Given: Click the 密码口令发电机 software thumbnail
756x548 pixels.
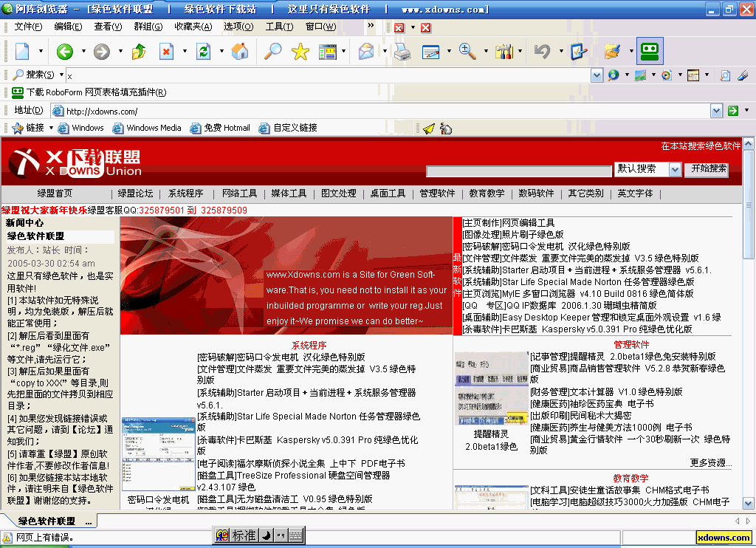Looking at the screenshot, I should [158, 454].
